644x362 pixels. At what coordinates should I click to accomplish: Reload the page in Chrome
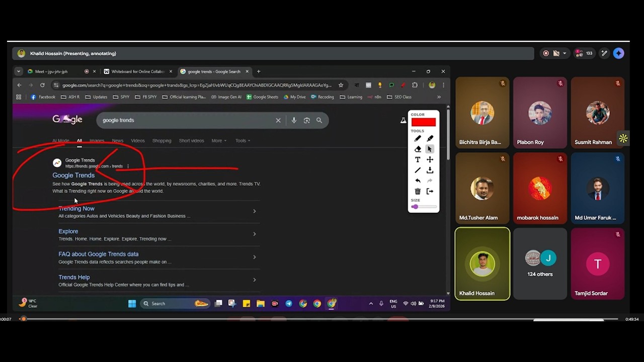click(42, 85)
